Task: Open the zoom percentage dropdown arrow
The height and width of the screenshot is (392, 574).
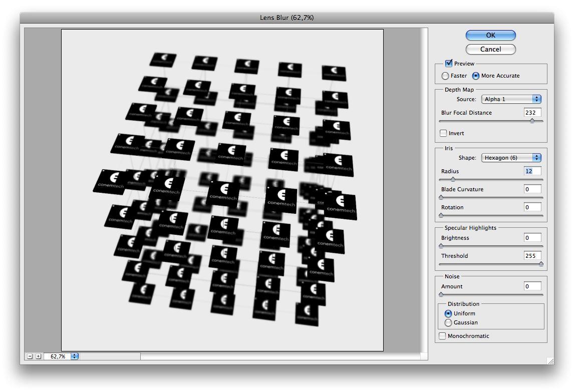Action: 75,356
